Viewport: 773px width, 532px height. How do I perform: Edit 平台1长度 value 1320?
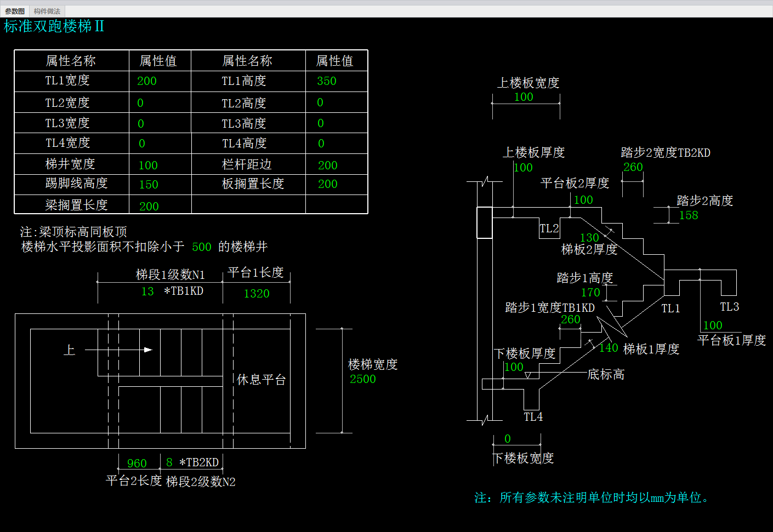point(257,294)
